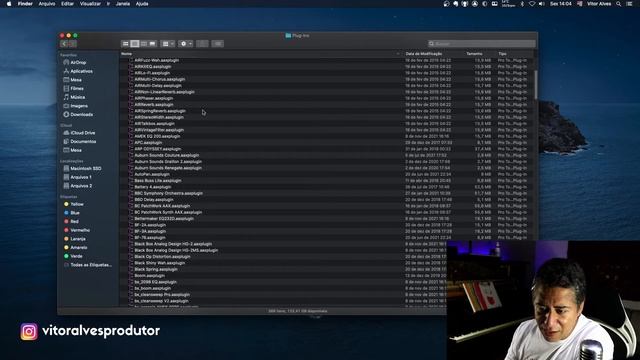Click the Wi-Fi icon in menu bar
This screenshot has height=360, width=640.
[x=532, y=4]
